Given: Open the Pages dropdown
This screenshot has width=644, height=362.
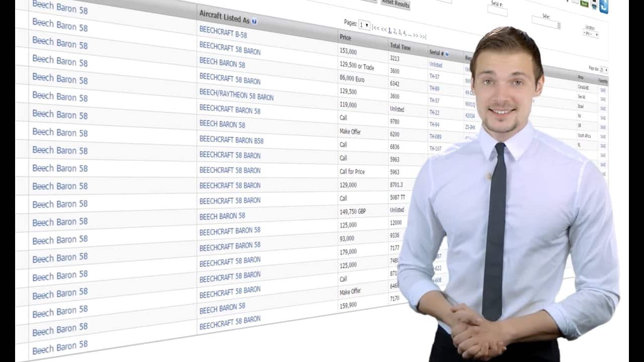Looking at the screenshot, I should [365, 24].
